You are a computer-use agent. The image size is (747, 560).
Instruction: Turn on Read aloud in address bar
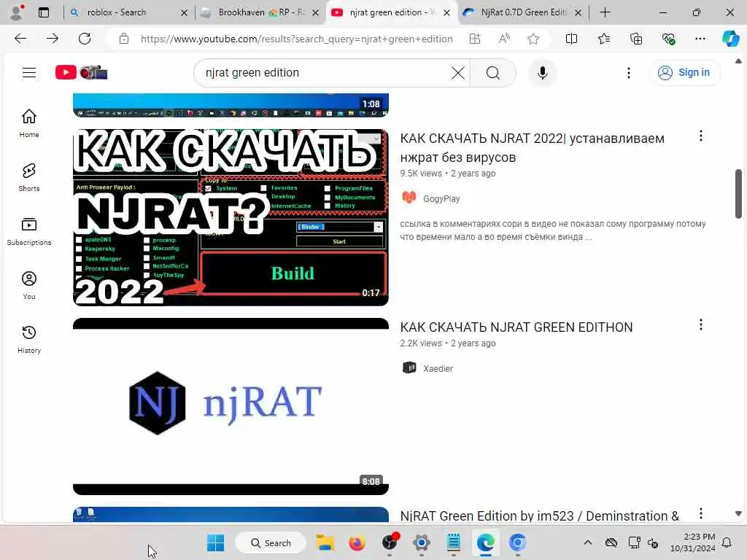point(504,39)
